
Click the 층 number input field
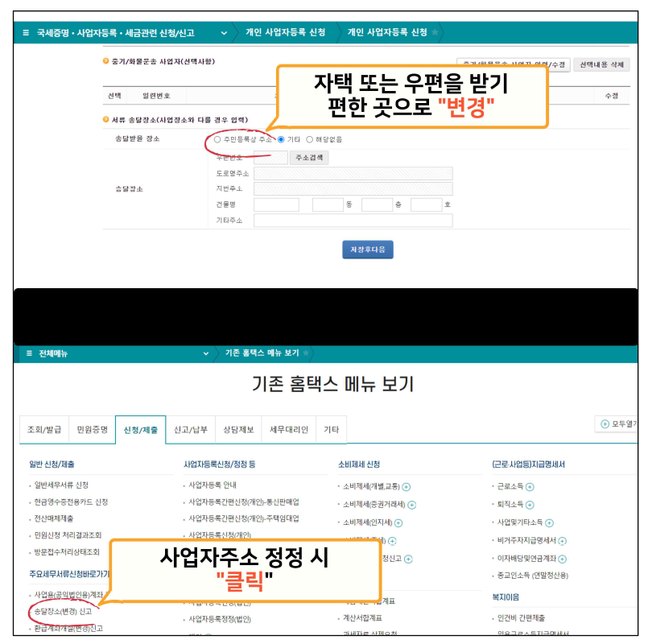click(x=377, y=205)
